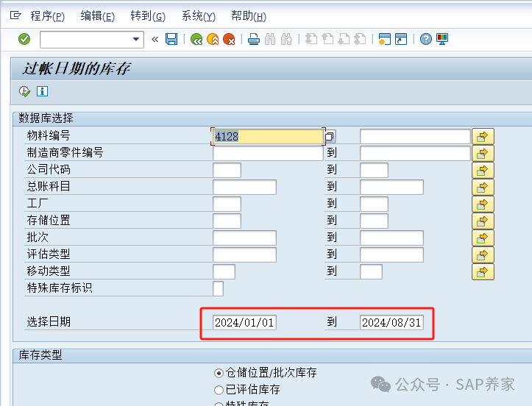Click the Execute clock icon
Viewport: 532px width, 406px height.
24,92
